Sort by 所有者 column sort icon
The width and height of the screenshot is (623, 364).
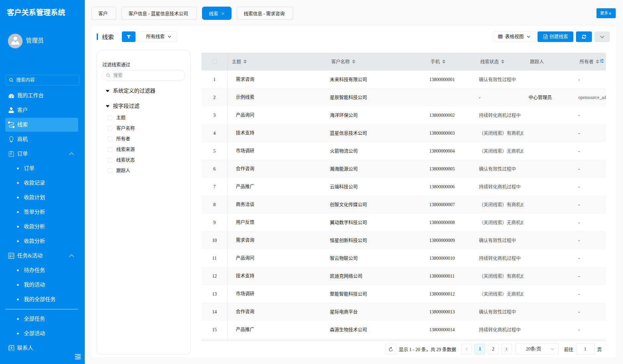[x=597, y=62]
